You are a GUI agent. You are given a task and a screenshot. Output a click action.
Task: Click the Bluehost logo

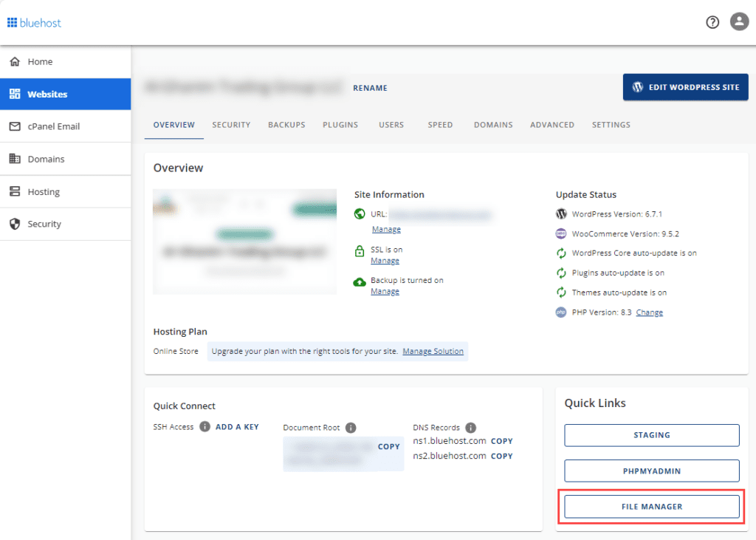coord(35,23)
